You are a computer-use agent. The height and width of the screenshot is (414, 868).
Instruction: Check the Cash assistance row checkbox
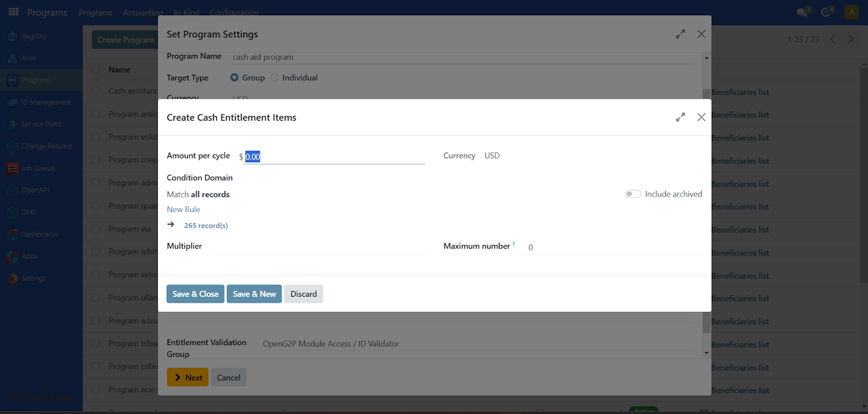click(x=96, y=91)
